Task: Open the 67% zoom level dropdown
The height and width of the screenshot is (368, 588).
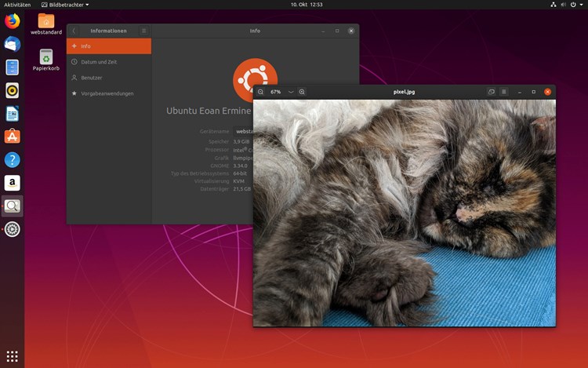Action: (x=291, y=92)
